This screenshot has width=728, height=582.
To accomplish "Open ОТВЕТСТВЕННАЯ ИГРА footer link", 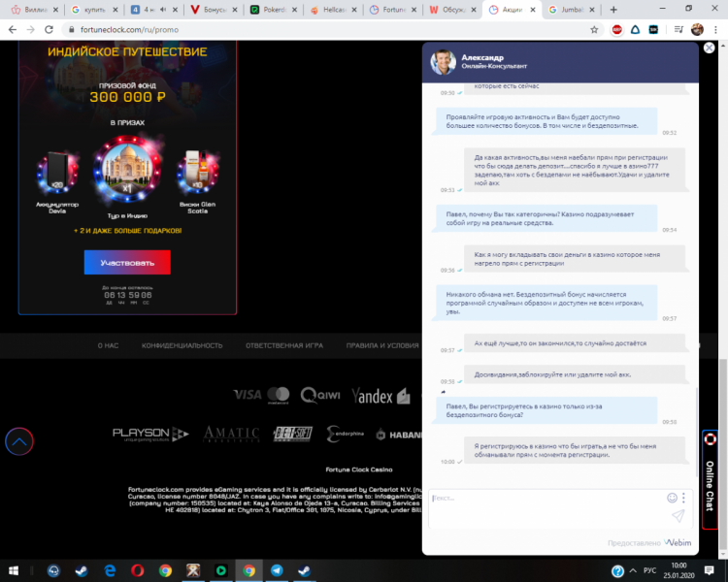I will pos(284,345).
